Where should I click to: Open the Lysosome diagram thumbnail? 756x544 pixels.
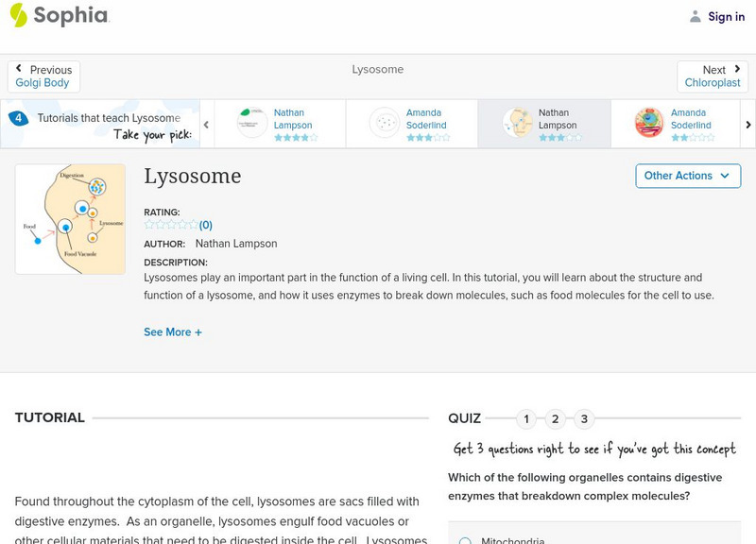(70, 219)
